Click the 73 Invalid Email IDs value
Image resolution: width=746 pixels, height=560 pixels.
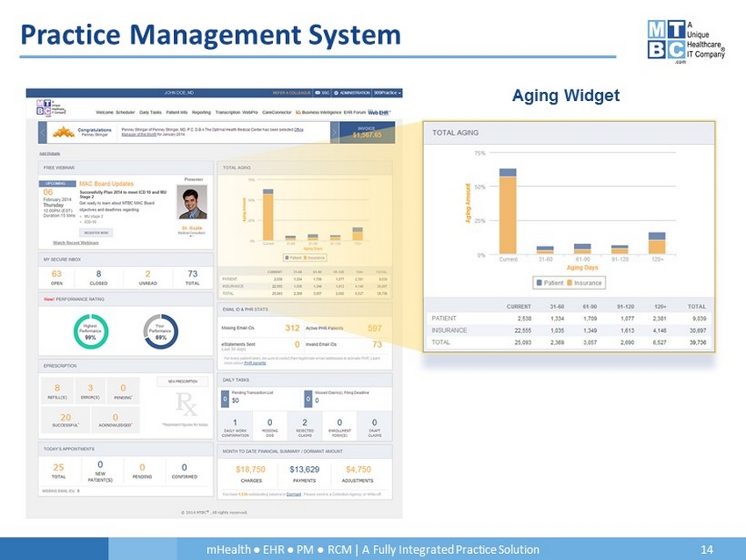(377, 344)
